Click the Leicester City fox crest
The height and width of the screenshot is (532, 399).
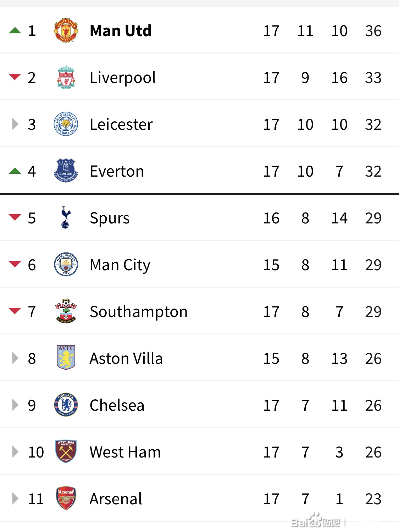click(66, 124)
